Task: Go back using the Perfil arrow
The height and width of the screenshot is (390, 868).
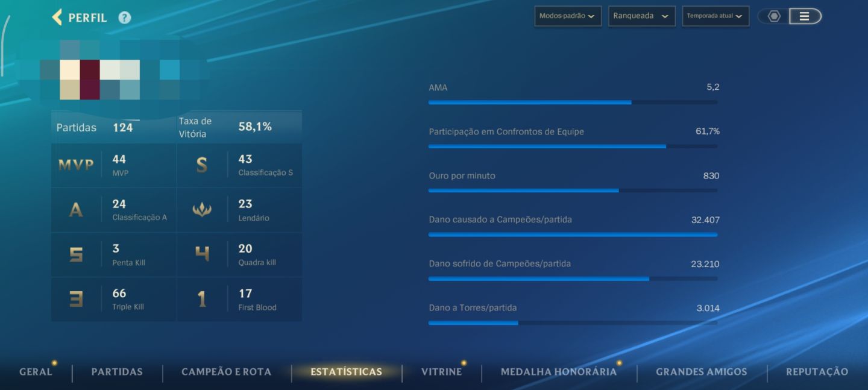Action: pos(57,17)
